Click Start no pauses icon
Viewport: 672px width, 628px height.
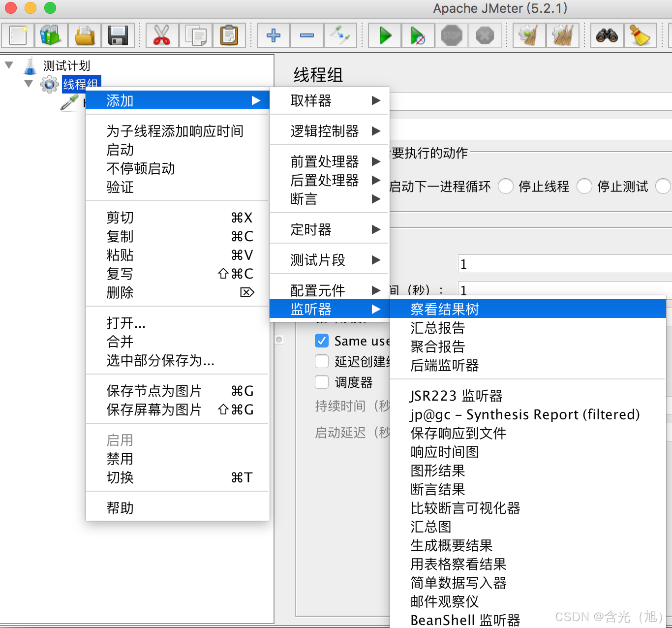click(418, 35)
